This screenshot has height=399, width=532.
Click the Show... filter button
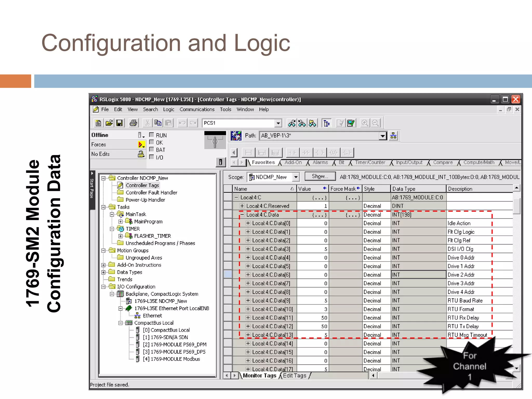pos(320,176)
